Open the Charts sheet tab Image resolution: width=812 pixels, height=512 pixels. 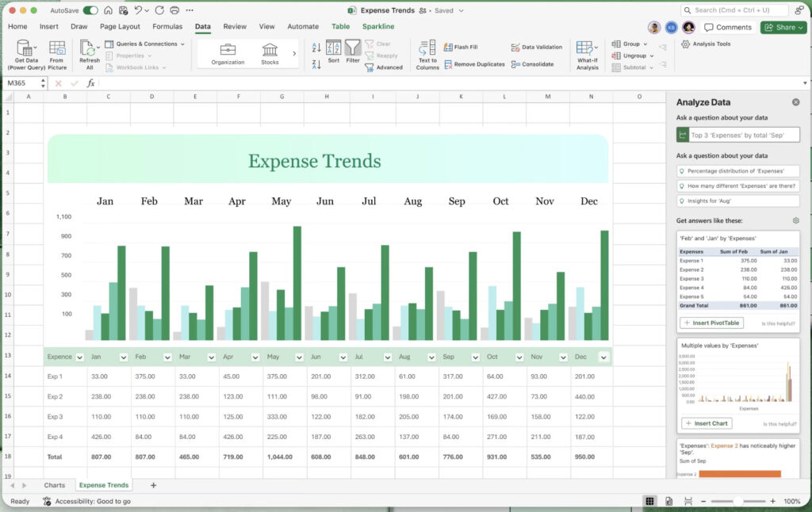55,484
